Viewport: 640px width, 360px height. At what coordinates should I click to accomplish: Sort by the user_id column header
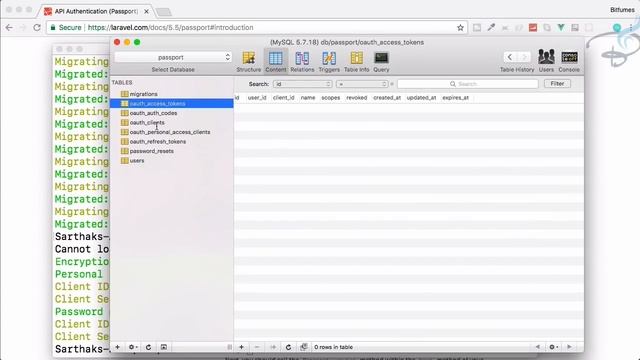click(x=257, y=98)
